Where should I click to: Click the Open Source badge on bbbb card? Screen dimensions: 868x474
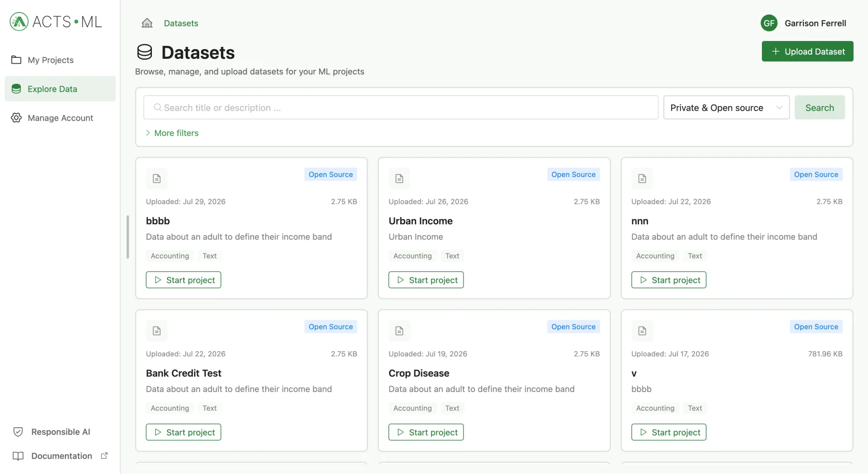coord(331,175)
